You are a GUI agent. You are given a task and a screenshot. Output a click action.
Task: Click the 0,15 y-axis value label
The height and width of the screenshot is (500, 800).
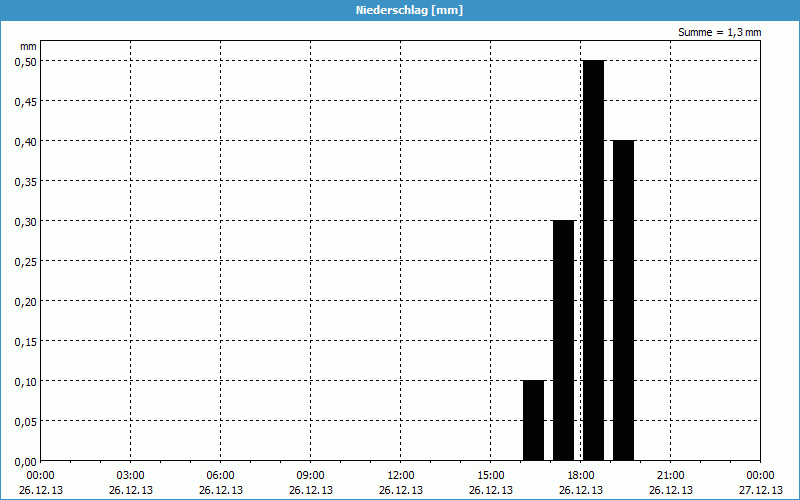click(x=26, y=341)
